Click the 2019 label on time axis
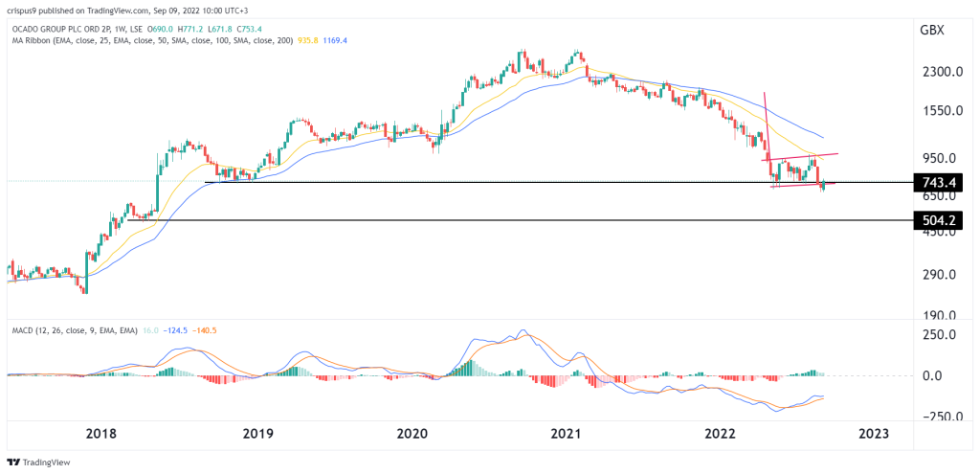This screenshot has height=474, width=980. pos(258,432)
